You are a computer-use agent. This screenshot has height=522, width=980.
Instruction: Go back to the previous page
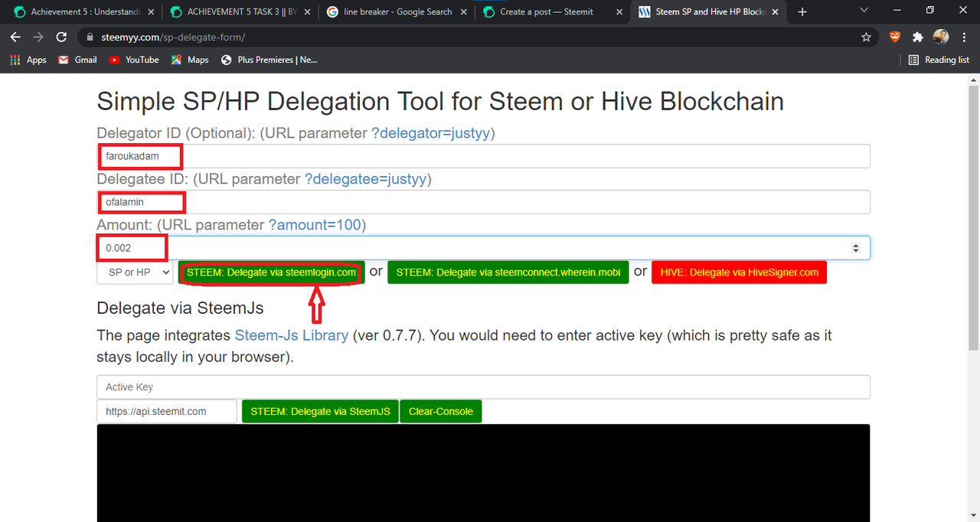click(x=15, y=37)
